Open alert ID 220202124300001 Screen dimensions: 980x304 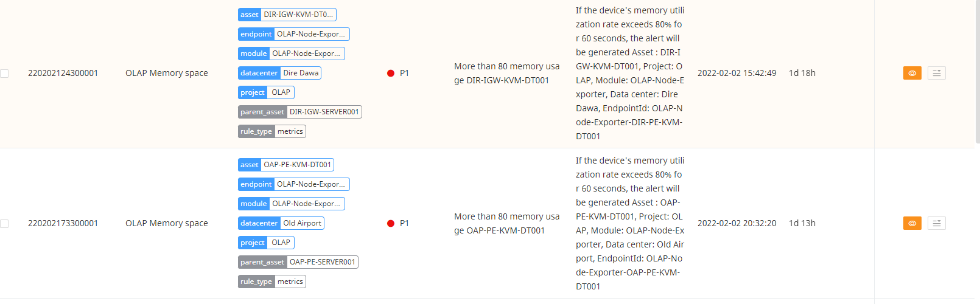[63, 73]
